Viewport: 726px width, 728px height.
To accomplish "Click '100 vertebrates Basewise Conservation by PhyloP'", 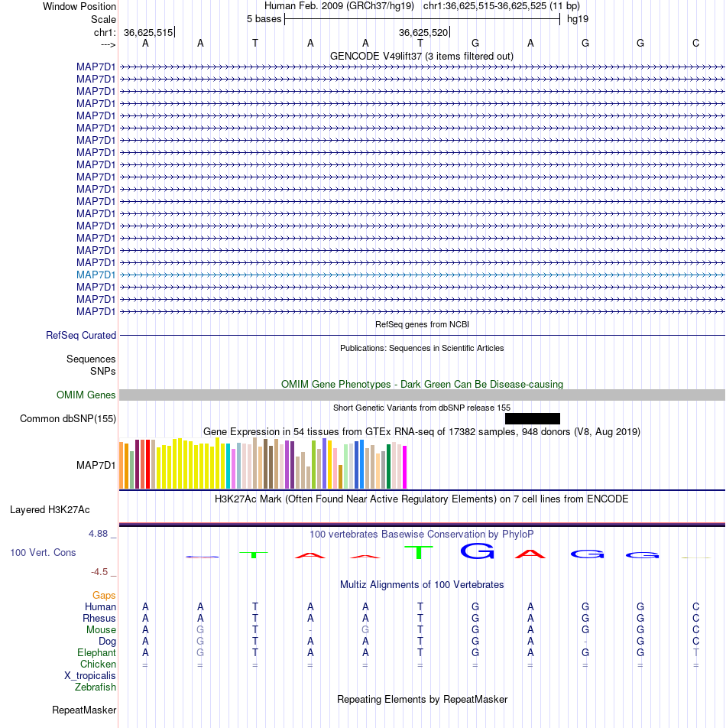I will [x=422, y=534].
